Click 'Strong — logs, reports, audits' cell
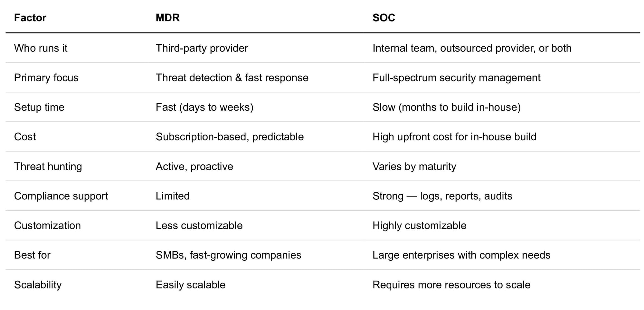Screen dimensions: 644x310 [x=442, y=196]
